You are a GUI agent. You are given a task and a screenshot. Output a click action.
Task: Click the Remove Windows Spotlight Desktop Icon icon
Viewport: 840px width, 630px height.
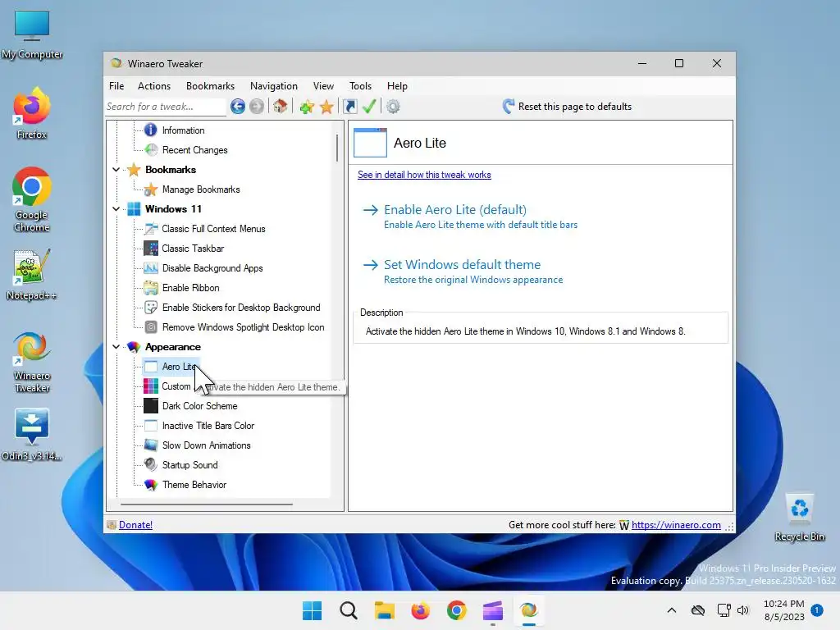tap(151, 327)
